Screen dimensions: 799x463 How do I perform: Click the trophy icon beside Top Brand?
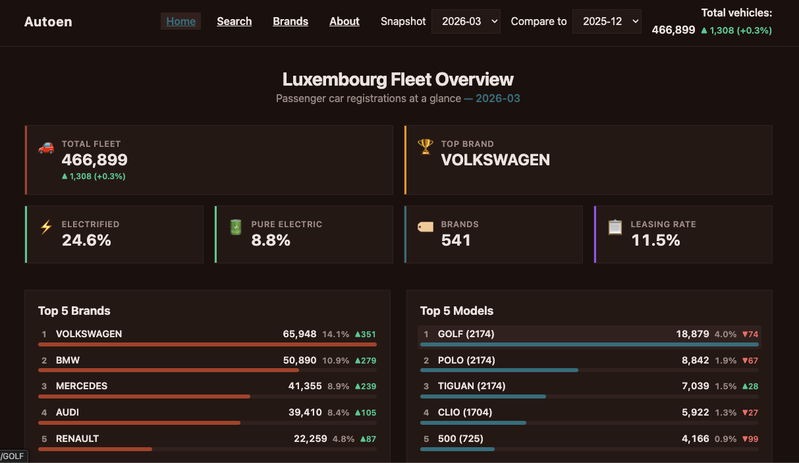tap(425, 147)
